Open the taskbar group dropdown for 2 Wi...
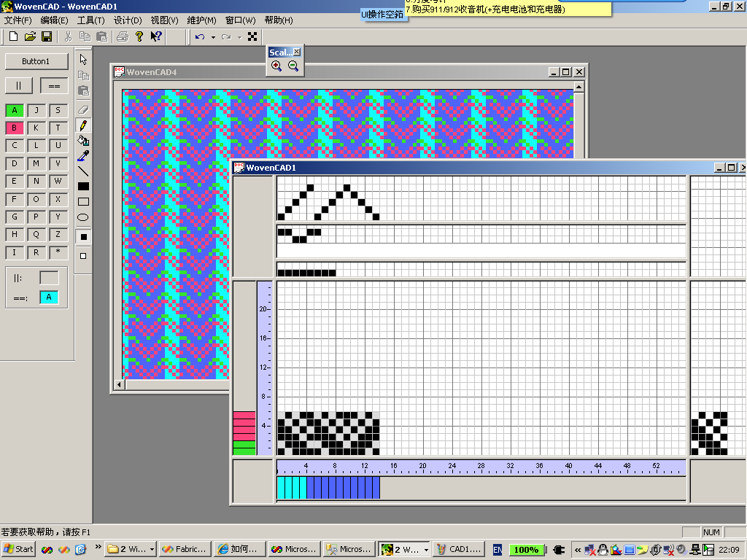The image size is (747, 560). tap(152, 550)
